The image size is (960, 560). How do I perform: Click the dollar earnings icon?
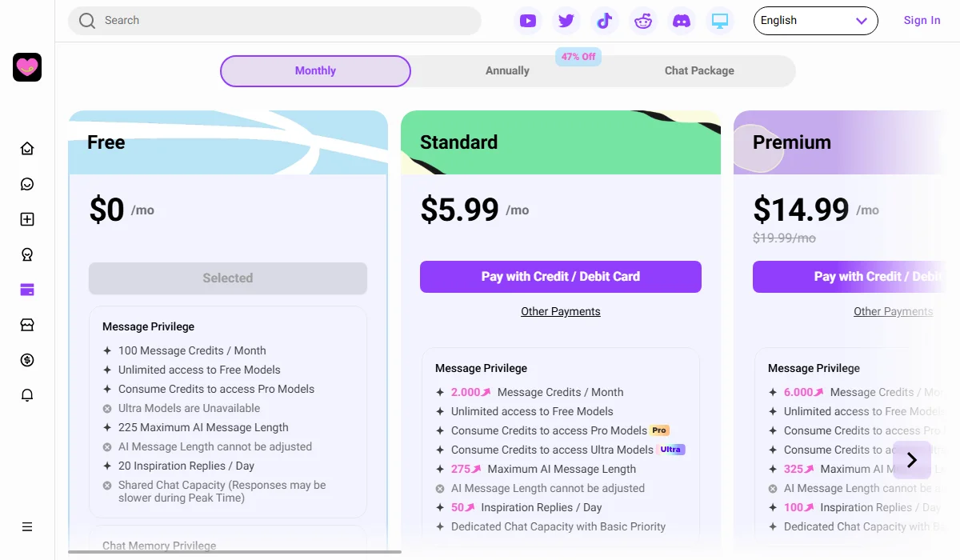[26, 359]
